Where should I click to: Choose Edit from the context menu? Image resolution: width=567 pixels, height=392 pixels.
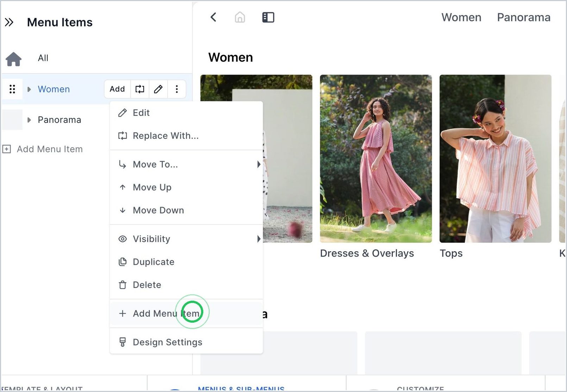pos(186,113)
